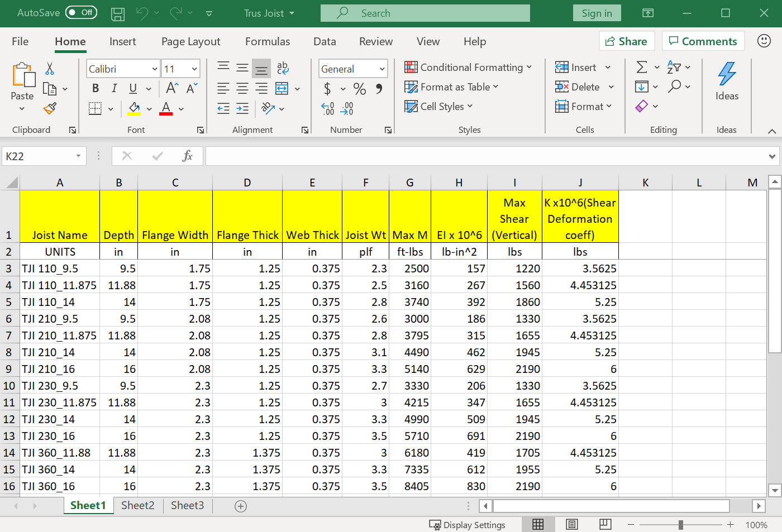Click the Cut scissors icon
Image resolution: width=782 pixels, height=532 pixels.
[x=50, y=69]
